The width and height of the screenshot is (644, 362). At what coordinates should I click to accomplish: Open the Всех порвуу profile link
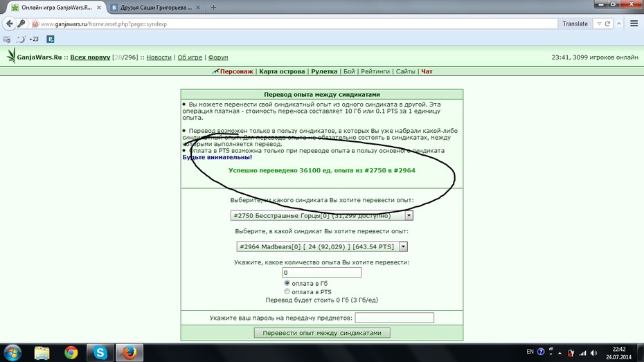click(90, 57)
